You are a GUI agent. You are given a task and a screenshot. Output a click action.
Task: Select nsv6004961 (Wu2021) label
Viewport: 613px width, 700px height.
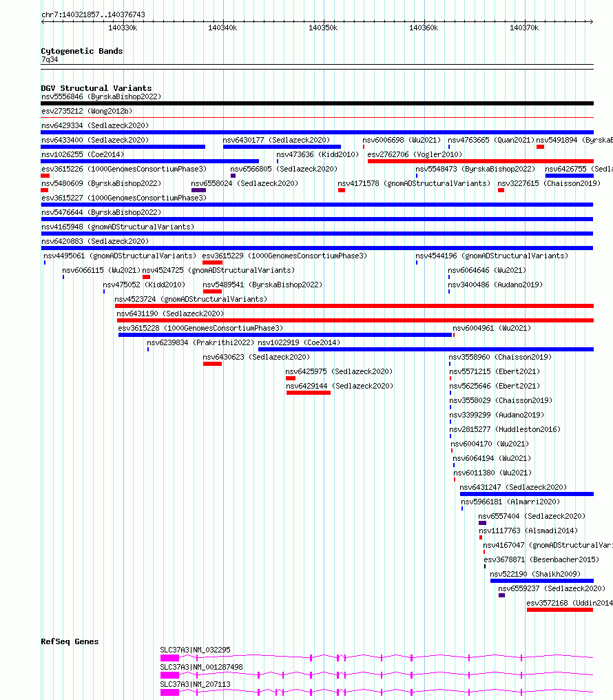[x=492, y=328]
